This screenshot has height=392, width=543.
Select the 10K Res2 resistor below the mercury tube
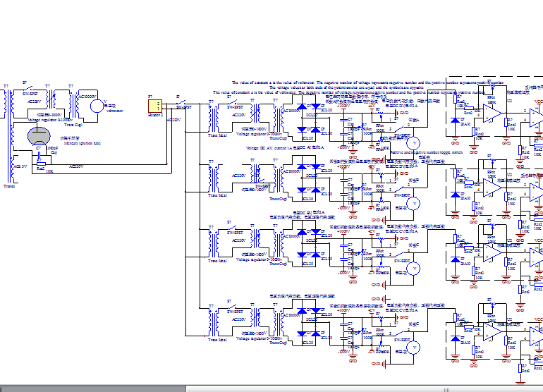[x=40, y=164]
